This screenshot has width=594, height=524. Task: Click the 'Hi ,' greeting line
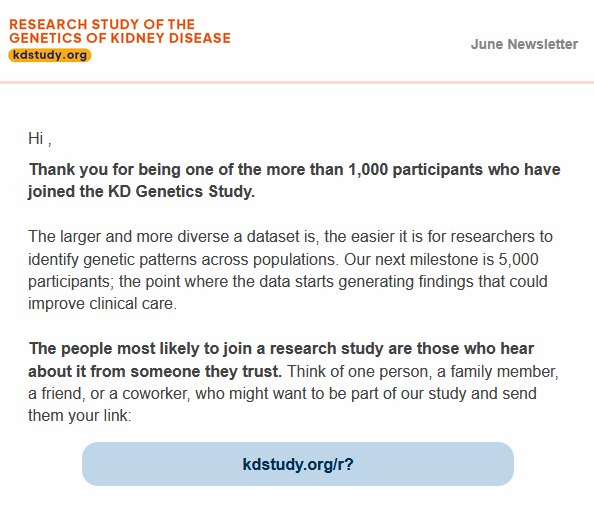pos(39,139)
